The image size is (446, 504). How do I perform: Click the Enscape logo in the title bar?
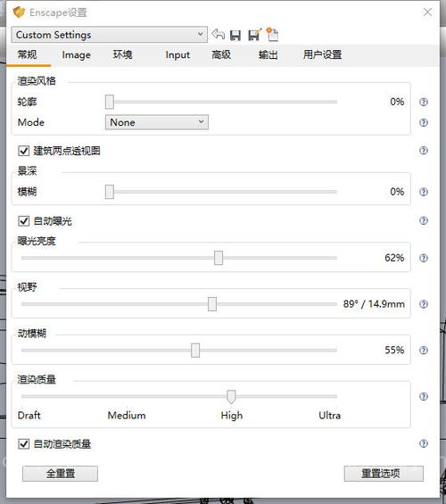19,12
